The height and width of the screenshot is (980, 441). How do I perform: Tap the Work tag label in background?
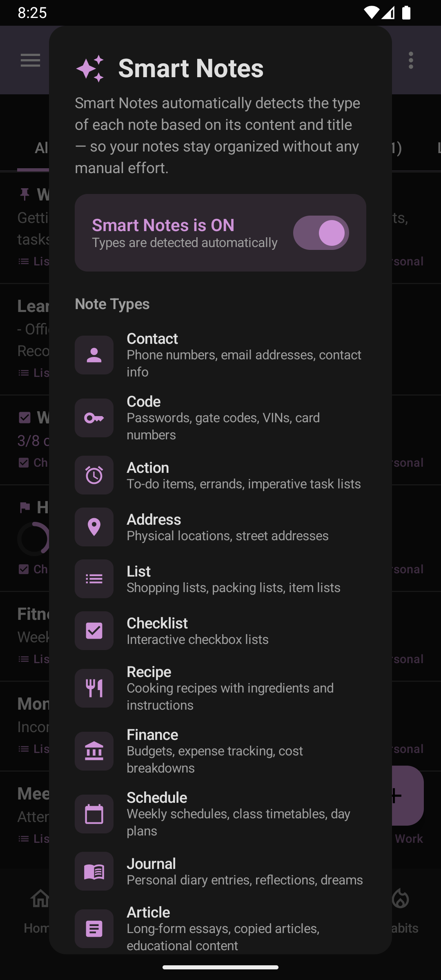point(409,839)
